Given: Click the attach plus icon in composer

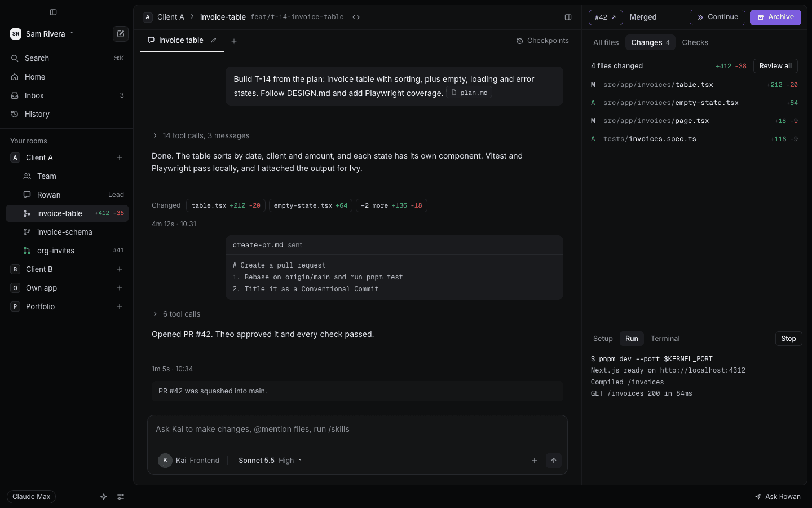Looking at the screenshot, I should [535, 461].
